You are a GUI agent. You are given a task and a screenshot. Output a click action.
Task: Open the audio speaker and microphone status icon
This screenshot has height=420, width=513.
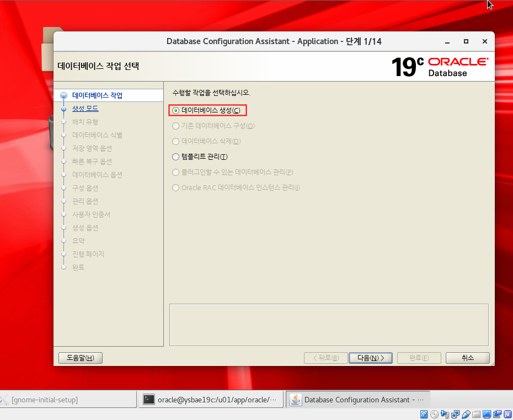pos(445,414)
